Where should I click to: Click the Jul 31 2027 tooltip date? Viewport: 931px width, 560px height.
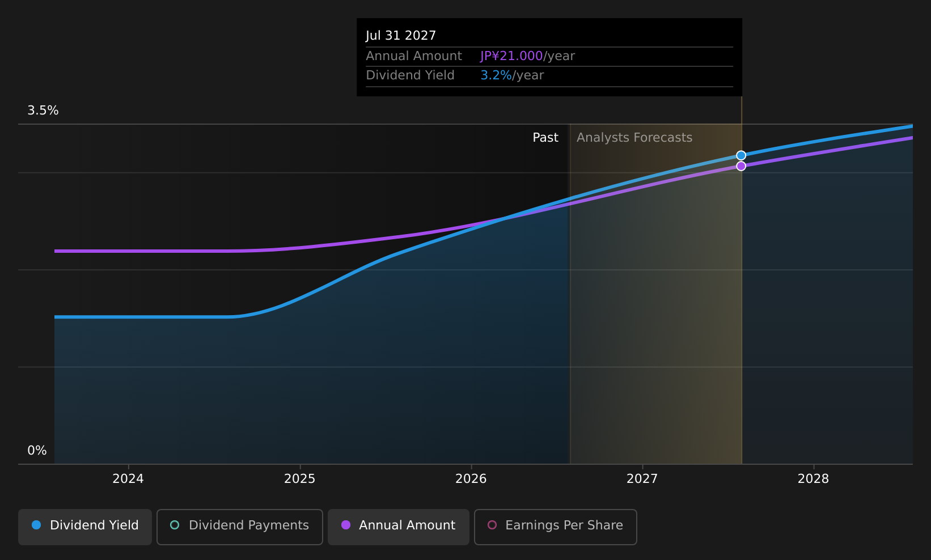401,36
